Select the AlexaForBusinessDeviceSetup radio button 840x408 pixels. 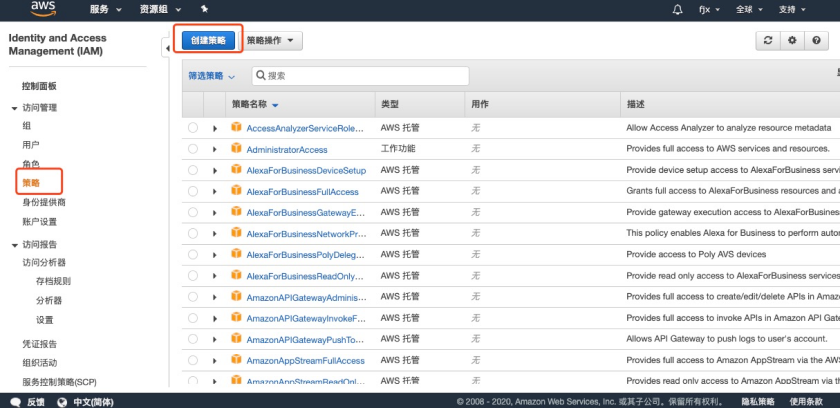(193, 170)
